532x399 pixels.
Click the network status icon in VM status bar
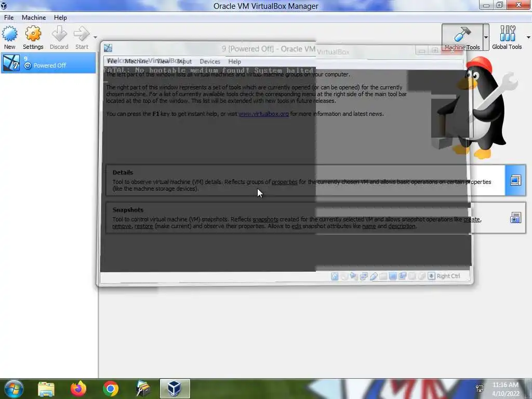pyautogui.click(x=364, y=276)
